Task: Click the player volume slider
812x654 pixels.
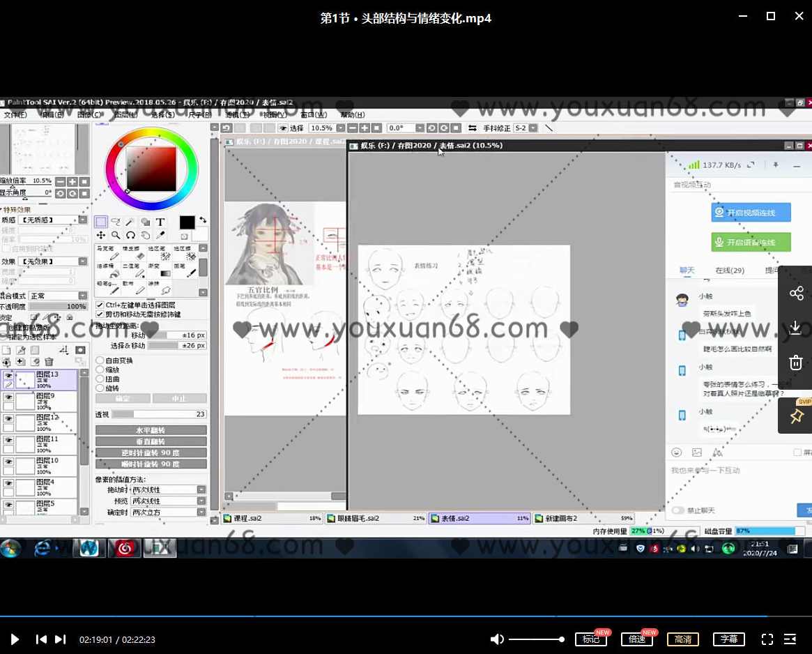Action: pos(535,639)
